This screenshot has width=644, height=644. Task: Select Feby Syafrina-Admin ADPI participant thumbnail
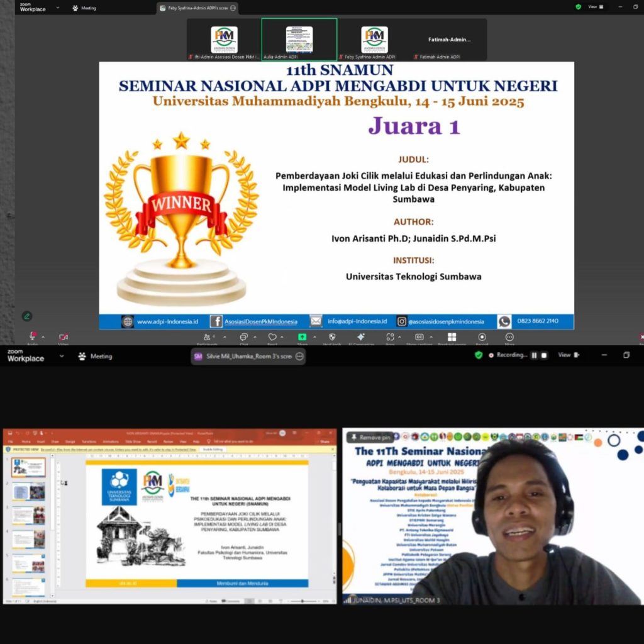click(x=375, y=40)
